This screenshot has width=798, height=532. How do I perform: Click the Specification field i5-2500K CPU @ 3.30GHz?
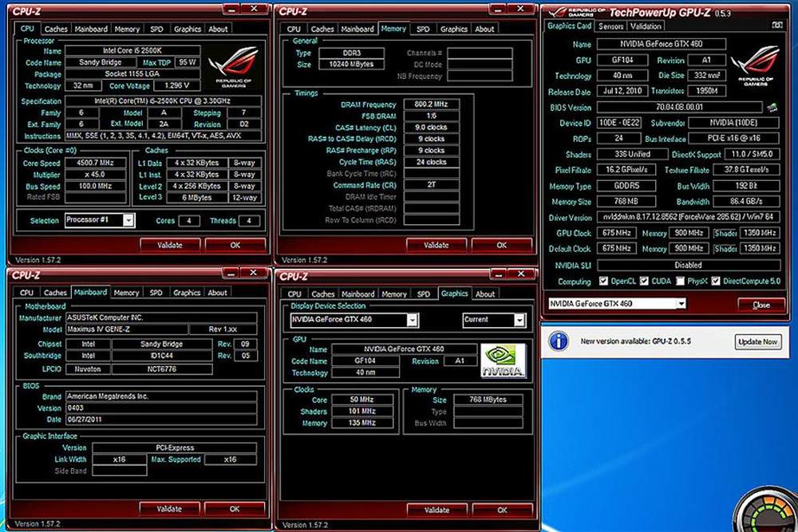[x=163, y=100]
